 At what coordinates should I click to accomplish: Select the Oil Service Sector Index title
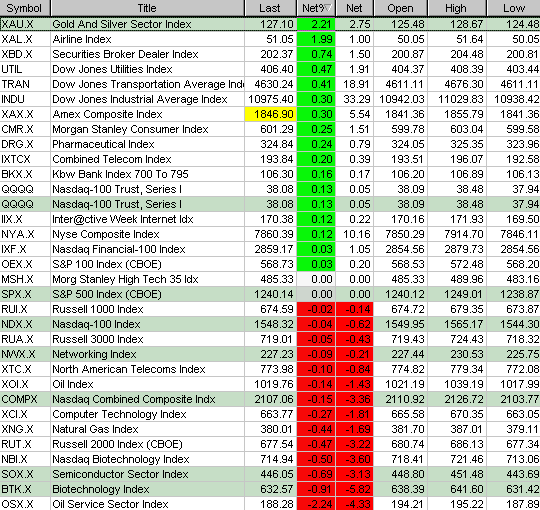pyautogui.click(x=110, y=504)
